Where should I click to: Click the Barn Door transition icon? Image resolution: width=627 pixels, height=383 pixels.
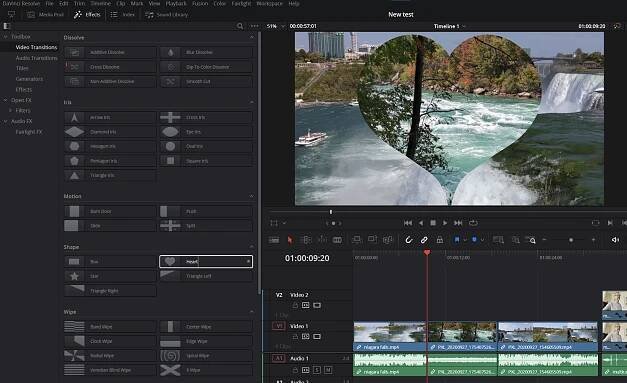click(x=74, y=211)
